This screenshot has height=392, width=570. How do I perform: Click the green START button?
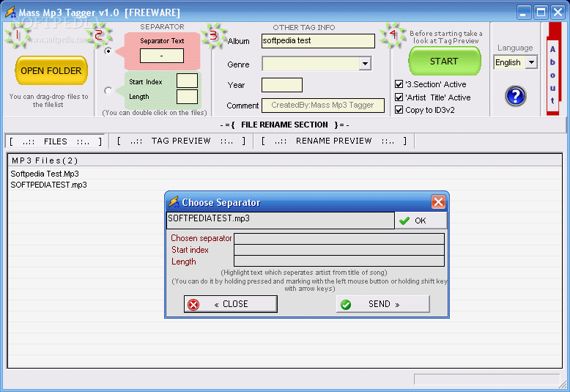(x=444, y=61)
